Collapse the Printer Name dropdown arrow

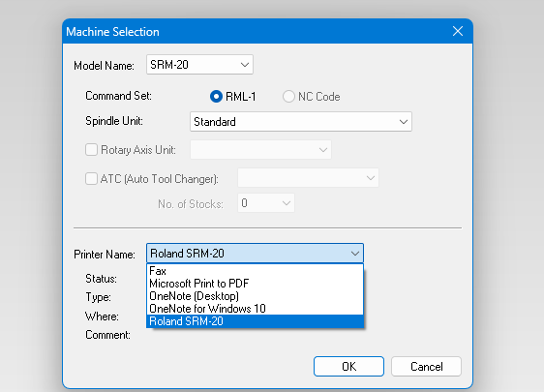355,254
